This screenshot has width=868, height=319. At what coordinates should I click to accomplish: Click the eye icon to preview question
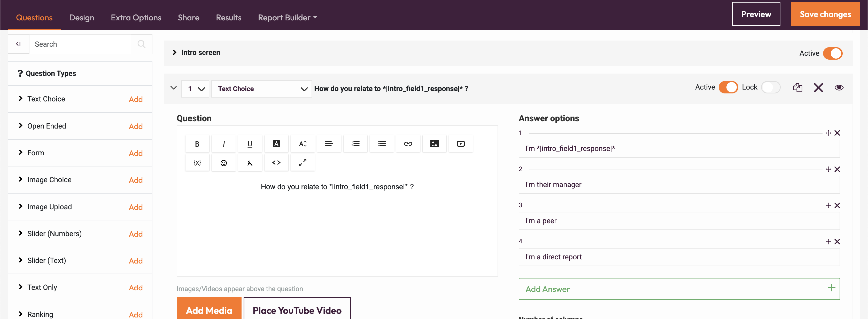coord(839,87)
